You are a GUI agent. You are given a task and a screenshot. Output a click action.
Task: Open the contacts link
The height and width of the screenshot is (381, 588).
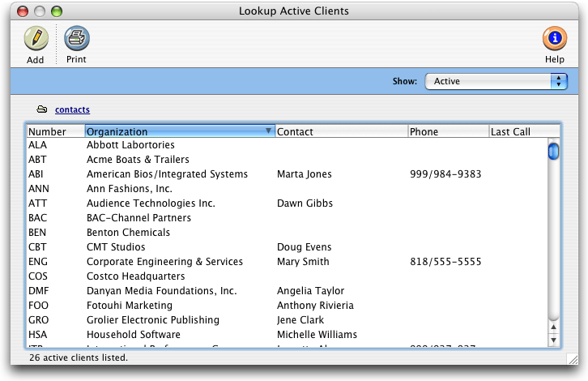click(x=72, y=109)
